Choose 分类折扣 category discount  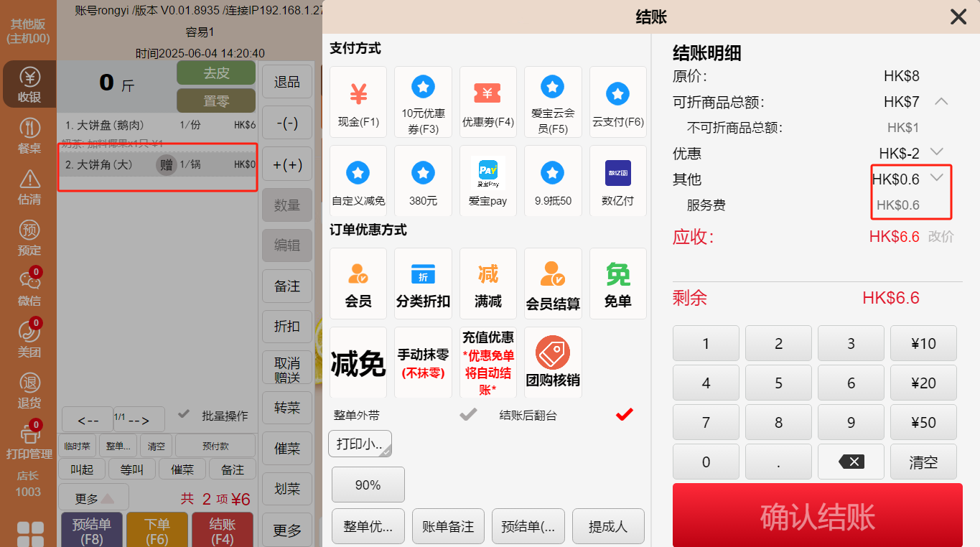point(423,283)
